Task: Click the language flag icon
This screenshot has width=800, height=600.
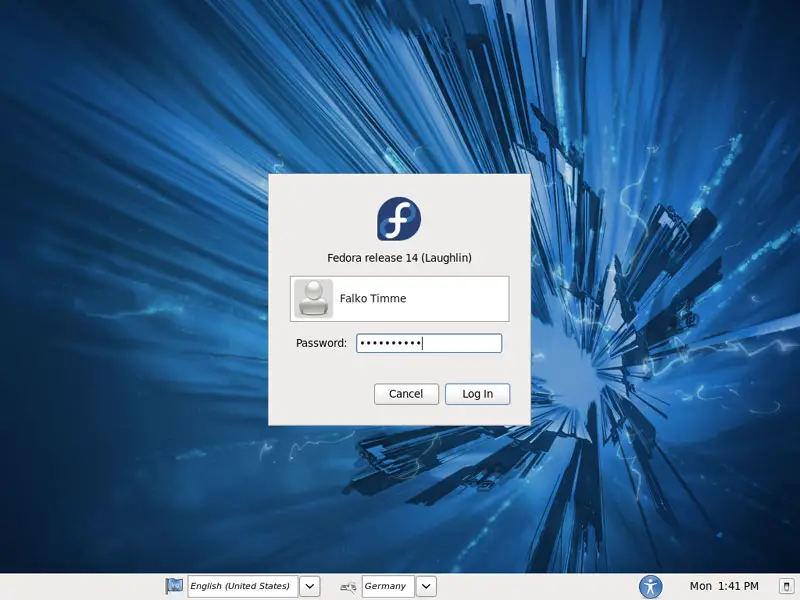Action: pyautogui.click(x=174, y=586)
